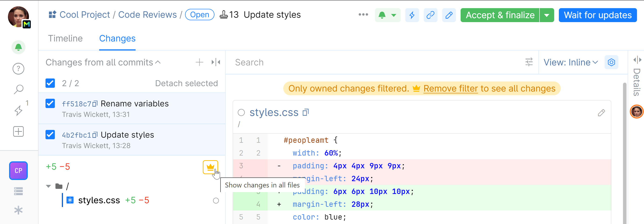Open View: Inline dropdown

571,62
